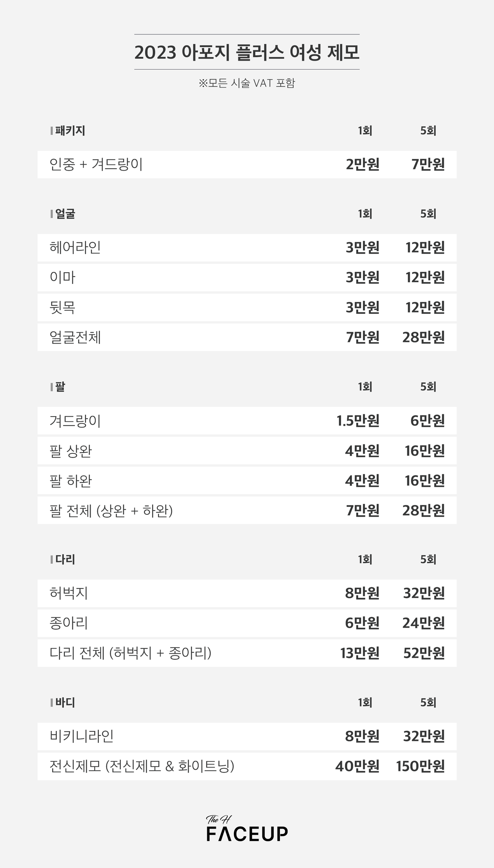The height and width of the screenshot is (868, 494).
Task: Click the title 2023 아포지 플러스 여성 제모
Action: click(x=247, y=53)
